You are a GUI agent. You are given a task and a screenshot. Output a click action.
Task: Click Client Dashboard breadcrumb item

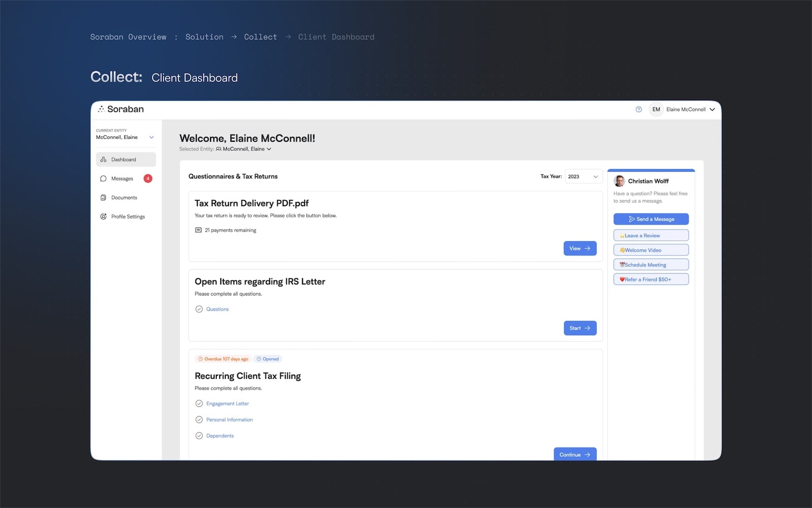pyautogui.click(x=336, y=37)
